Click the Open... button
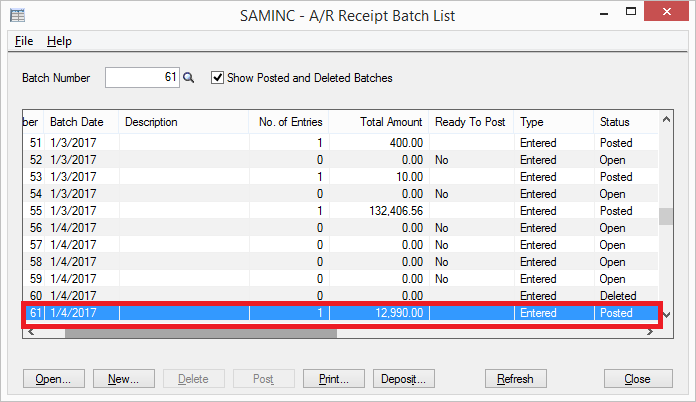The width and height of the screenshot is (696, 402). 53,379
